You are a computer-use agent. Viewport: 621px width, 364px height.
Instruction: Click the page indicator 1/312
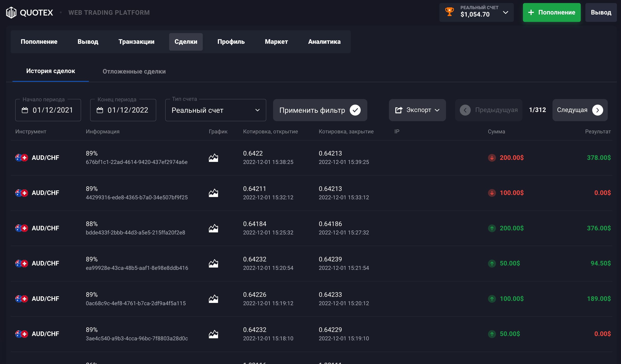coord(537,110)
